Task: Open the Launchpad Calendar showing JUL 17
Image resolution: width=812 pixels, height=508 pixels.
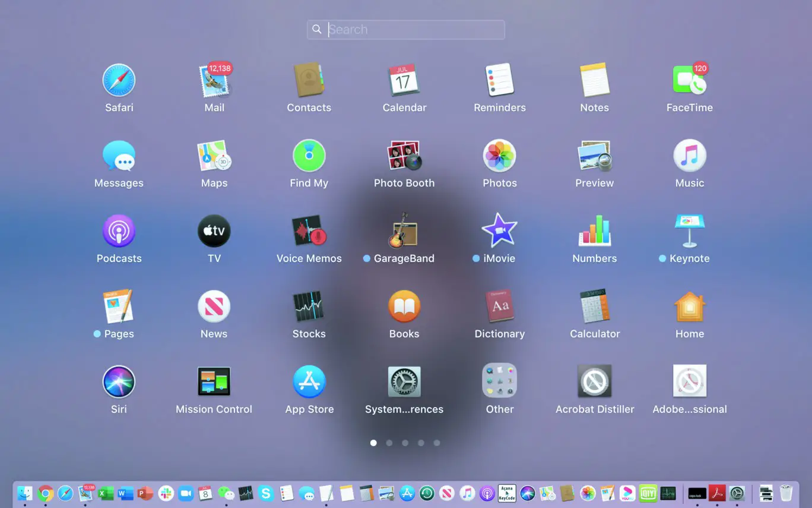Action: click(x=404, y=80)
